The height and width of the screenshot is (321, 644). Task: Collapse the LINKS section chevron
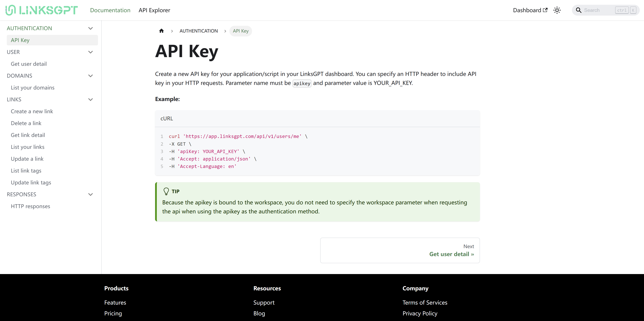pos(91,99)
